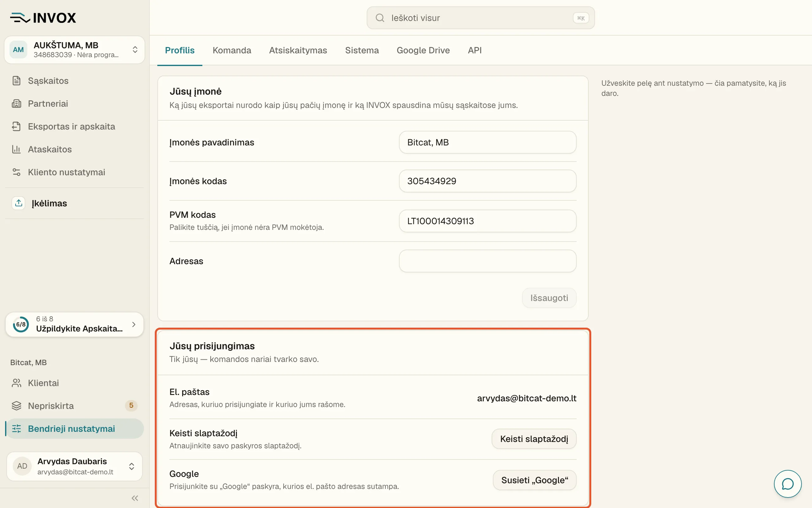Open the chat support bubble
The height and width of the screenshot is (508, 812).
(x=788, y=484)
